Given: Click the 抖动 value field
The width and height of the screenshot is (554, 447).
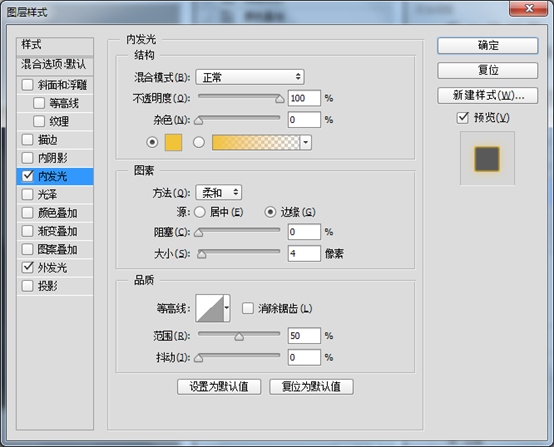Looking at the screenshot, I should pos(304,357).
